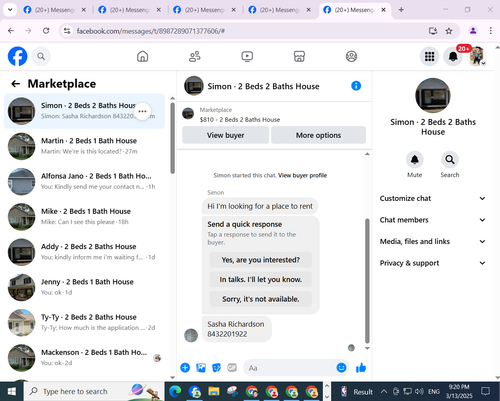500x401 pixels.
Task: Choose a GIF icon in composer
Action: pyautogui.click(x=232, y=368)
